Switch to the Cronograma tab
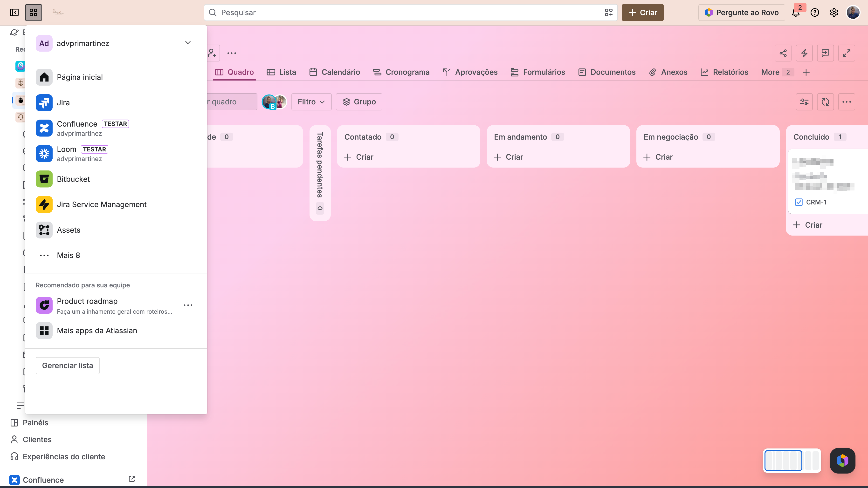The height and width of the screenshot is (488, 868). pos(401,72)
